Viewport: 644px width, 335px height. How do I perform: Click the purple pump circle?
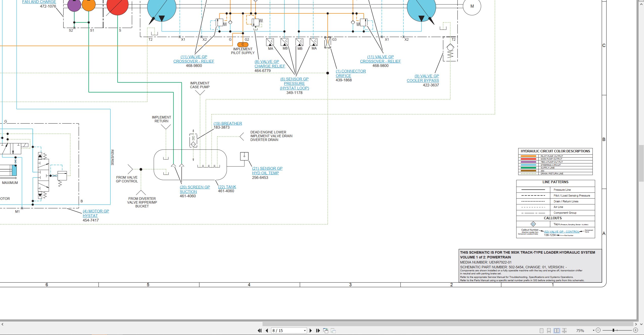tap(74, 5)
